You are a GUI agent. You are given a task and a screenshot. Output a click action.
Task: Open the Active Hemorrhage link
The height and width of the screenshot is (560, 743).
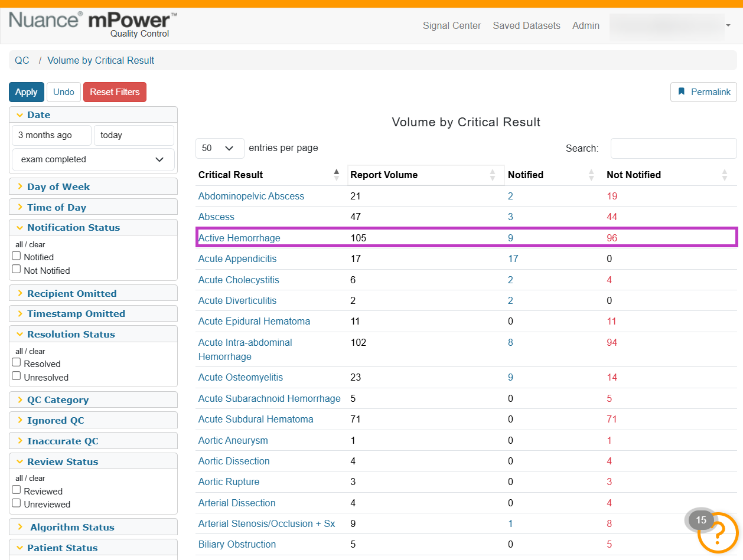tap(239, 238)
